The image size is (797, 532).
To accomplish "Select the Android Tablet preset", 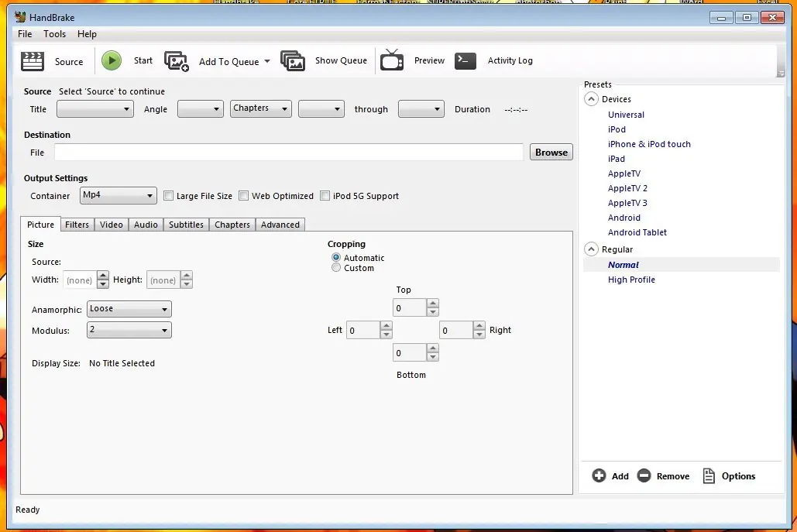I will tap(637, 233).
